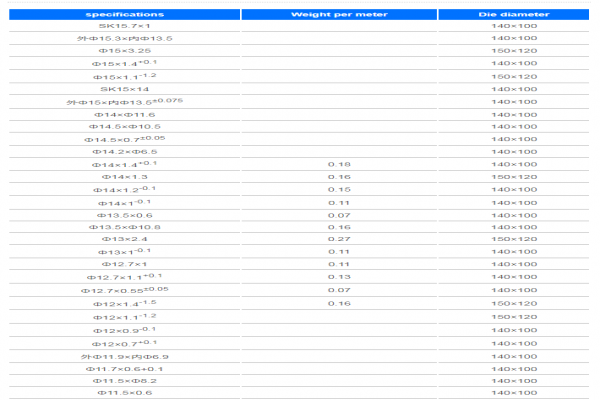Click die diameter 140×100 in Φ11.5×Φ8.2 row
This screenshot has width=600, height=400.
click(x=514, y=381)
